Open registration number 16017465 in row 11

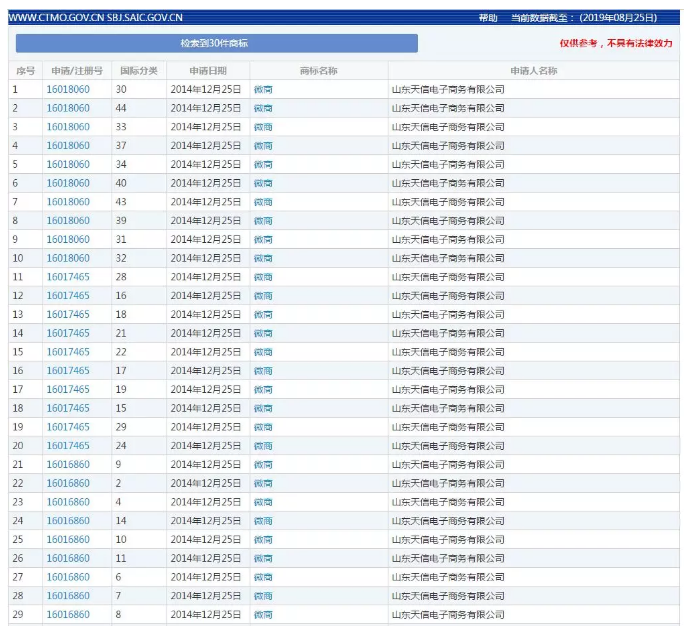[68, 277]
